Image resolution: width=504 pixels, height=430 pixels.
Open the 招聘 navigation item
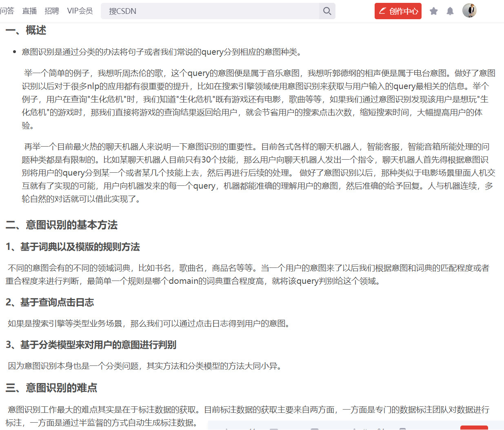click(x=52, y=11)
